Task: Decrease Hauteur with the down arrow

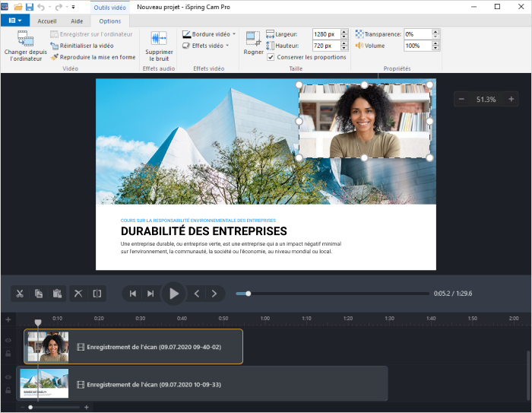Action: 344,48
